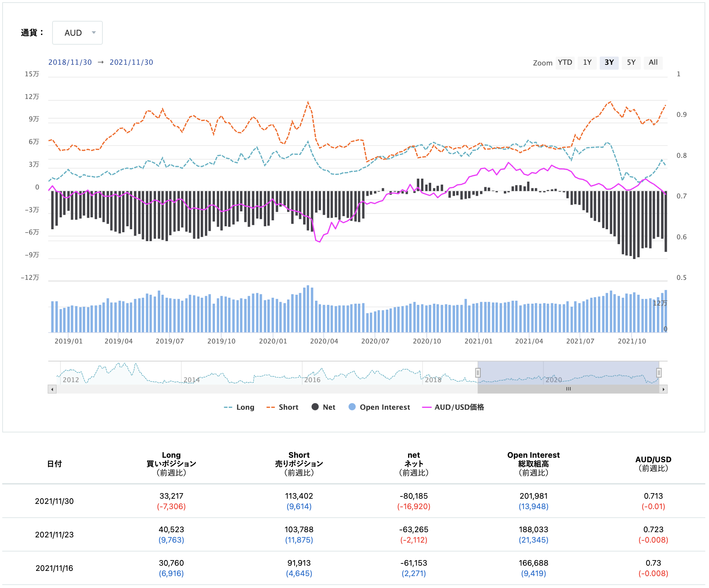Click the navigator left scroll arrow
This screenshot has width=709, height=588.
click(x=52, y=389)
